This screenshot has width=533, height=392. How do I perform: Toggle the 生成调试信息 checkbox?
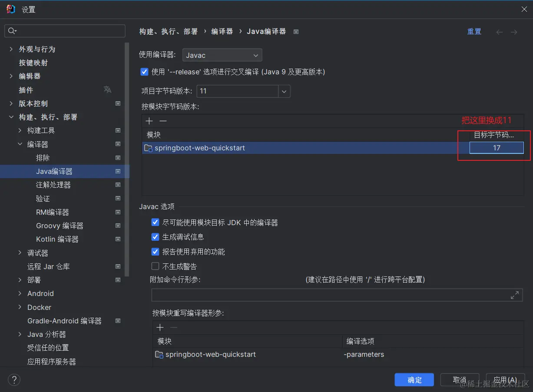point(155,237)
